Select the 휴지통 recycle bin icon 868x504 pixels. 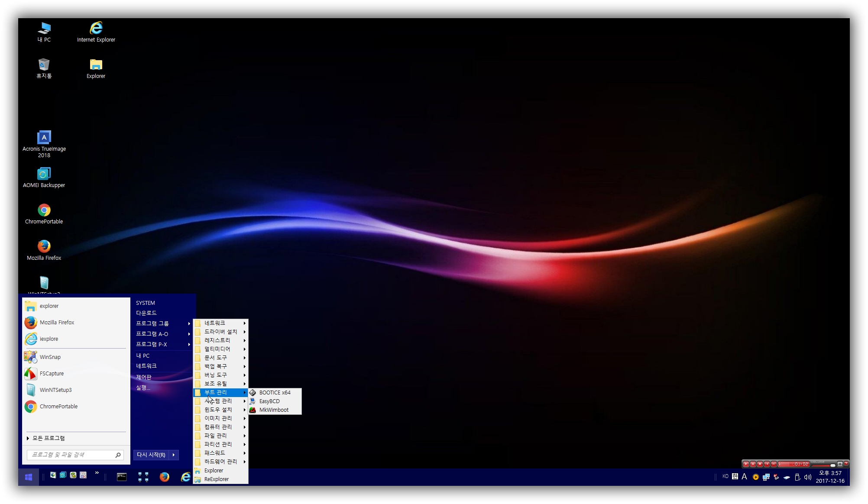point(44,68)
